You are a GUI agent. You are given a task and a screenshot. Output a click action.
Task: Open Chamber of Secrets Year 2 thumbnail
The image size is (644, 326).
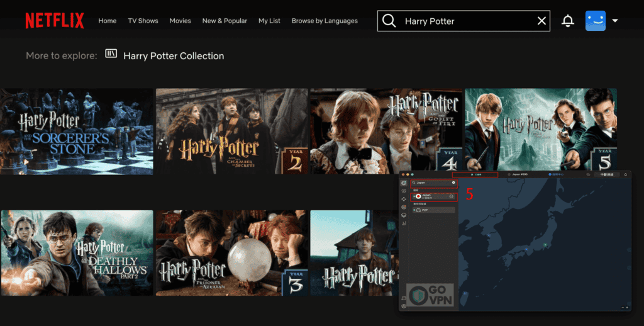[231, 132]
